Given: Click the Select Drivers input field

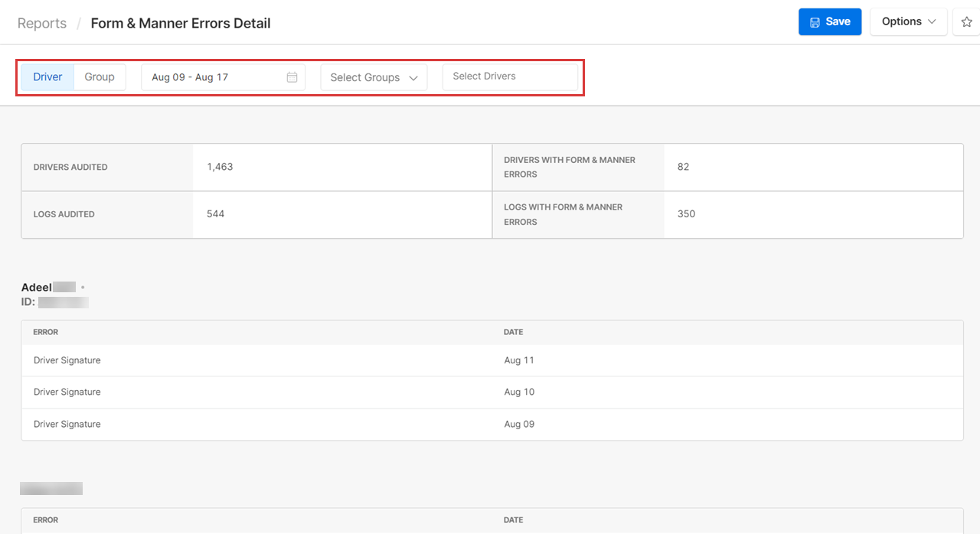Looking at the screenshot, I should [x=510, y=77].
